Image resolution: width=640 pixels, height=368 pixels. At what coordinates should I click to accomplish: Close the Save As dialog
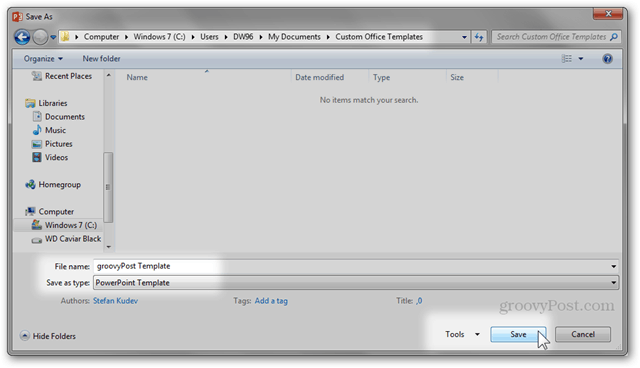tap(608, 14)
